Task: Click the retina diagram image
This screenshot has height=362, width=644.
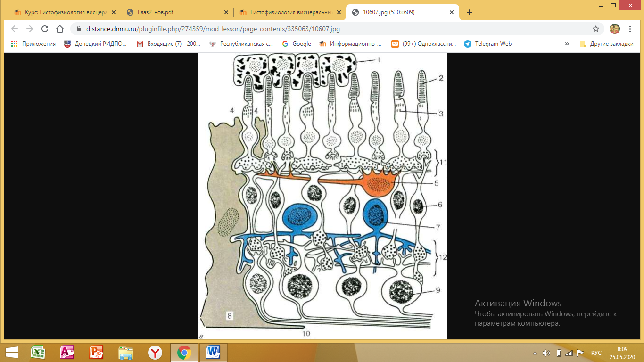Action: (x=322, y=196)
